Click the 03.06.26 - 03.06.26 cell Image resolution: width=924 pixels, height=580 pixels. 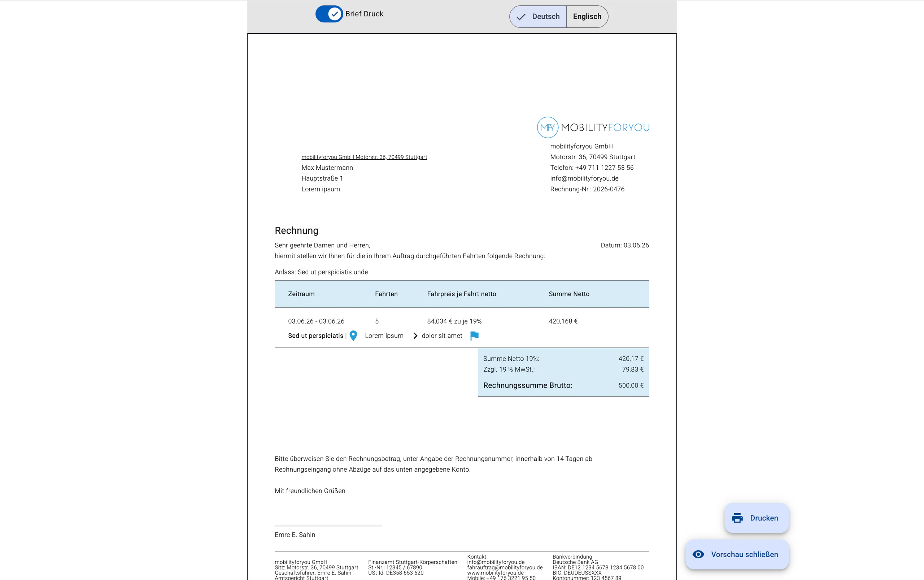click(316, 321)
